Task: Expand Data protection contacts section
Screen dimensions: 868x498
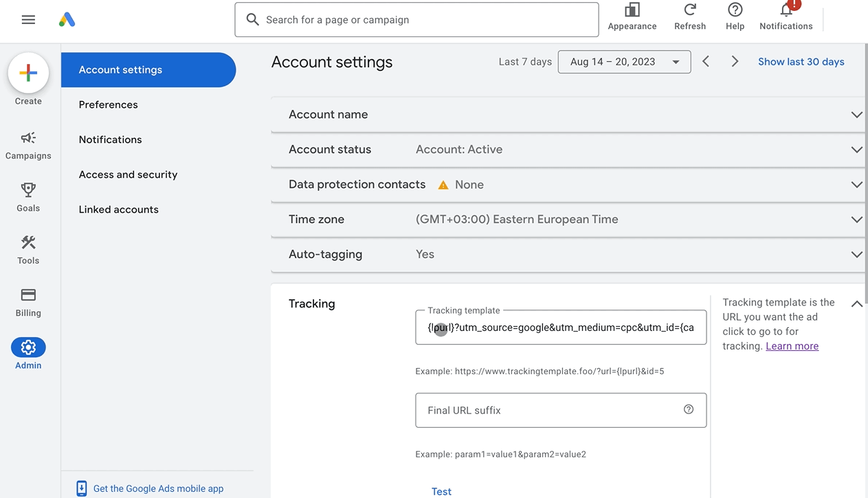Action: coord(856,185)
